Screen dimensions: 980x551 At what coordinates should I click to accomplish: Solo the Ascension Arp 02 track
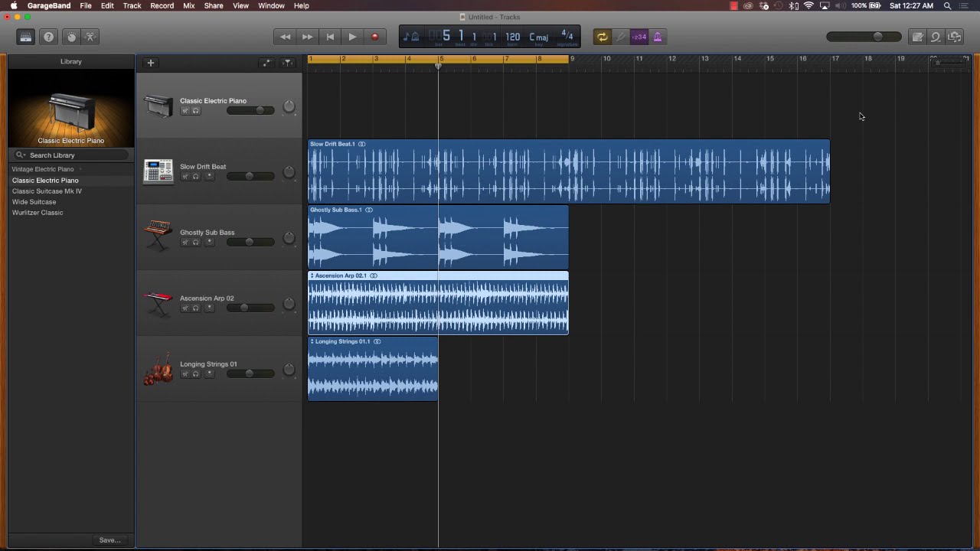coord(195,308)
